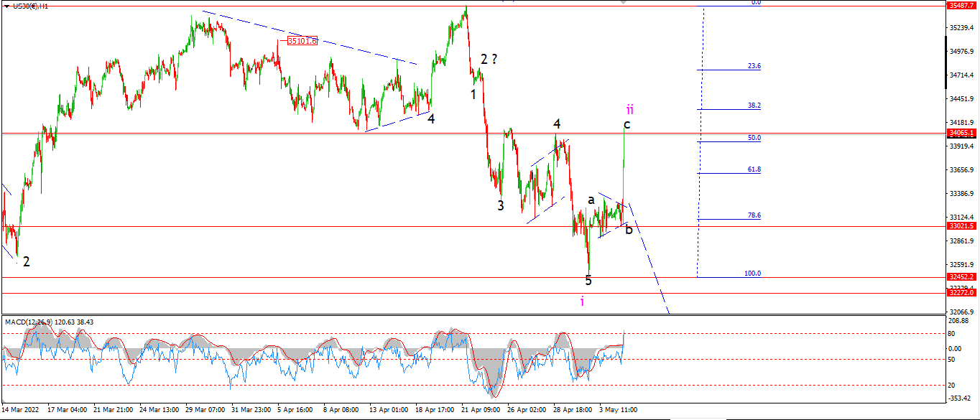Viewport: 980px width, 420px height.
Task: Click the 32272.0 price level tag
Action: [961, 292]
